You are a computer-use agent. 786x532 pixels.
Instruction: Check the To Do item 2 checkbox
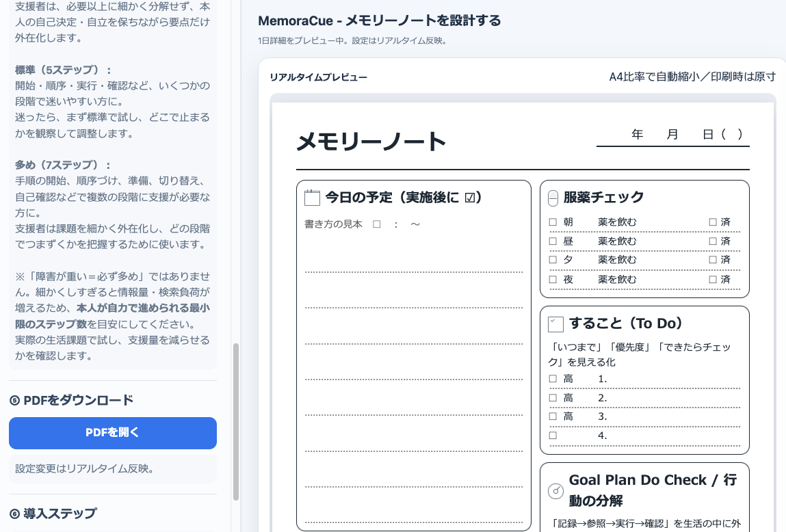[x=553, y=398]
